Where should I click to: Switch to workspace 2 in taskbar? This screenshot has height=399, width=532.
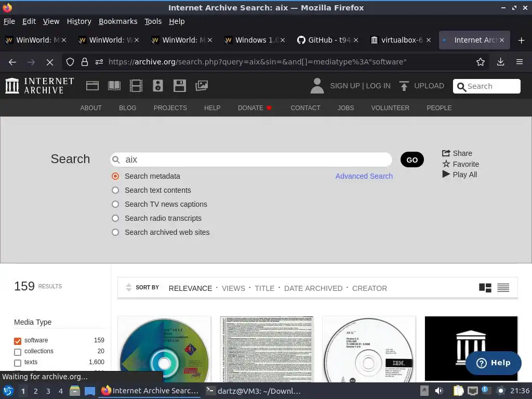pyautogui.click(x=36, y=391)
